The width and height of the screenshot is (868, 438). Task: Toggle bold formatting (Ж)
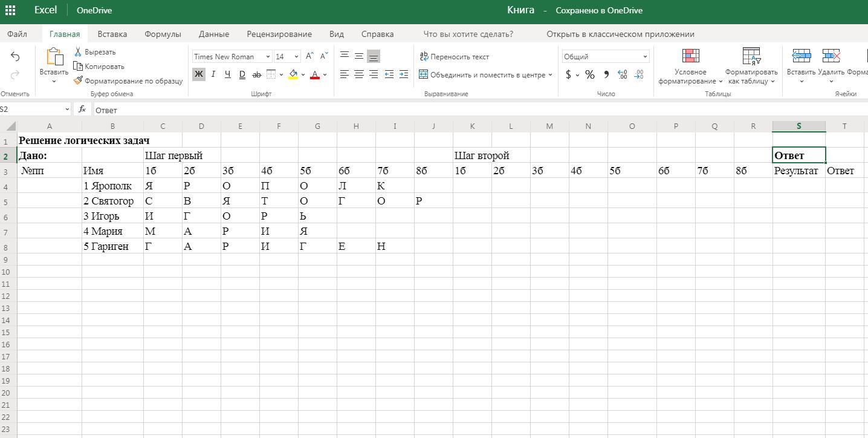(x=198, y=74)
